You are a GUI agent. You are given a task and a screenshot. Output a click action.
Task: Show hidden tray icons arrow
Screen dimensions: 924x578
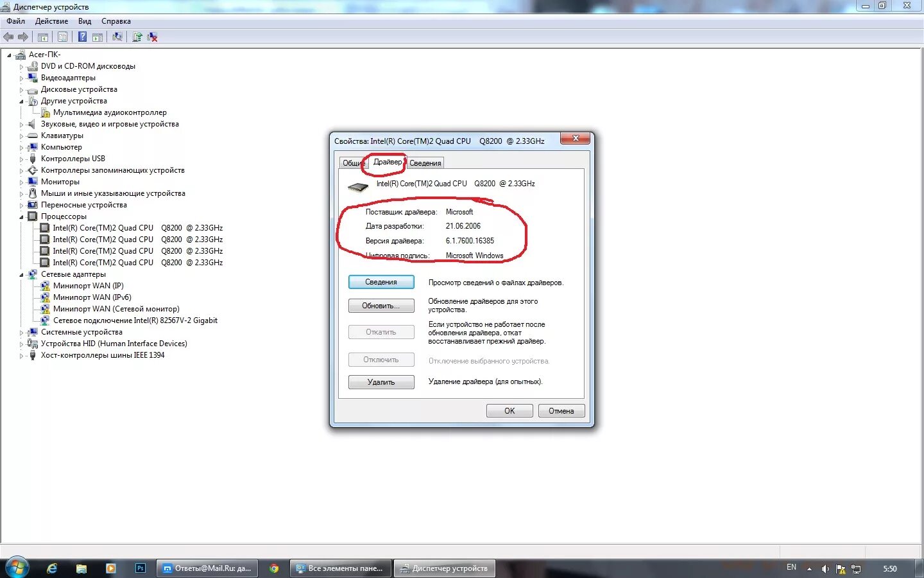809,569
